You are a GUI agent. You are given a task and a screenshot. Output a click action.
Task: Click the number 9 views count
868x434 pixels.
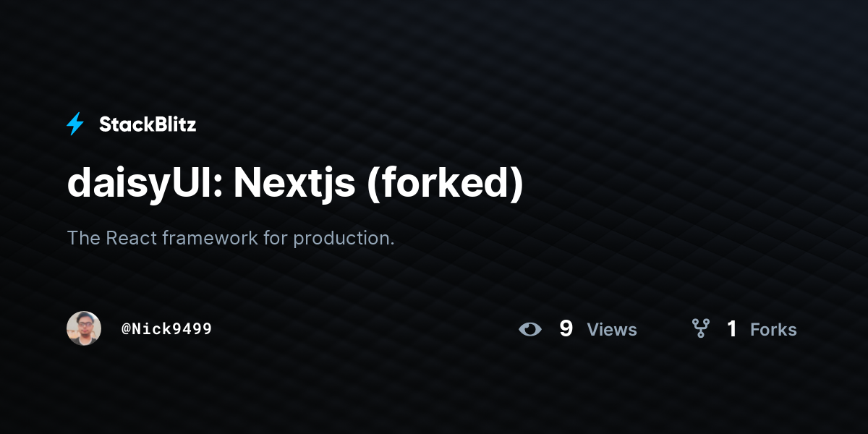pyautogui.click(x=566, y=329)
